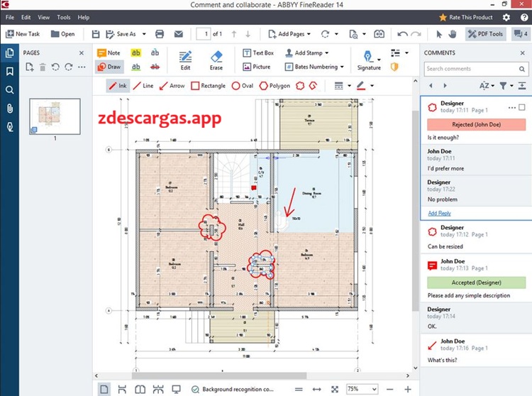Toggle the comments pane button

[521, 34]
